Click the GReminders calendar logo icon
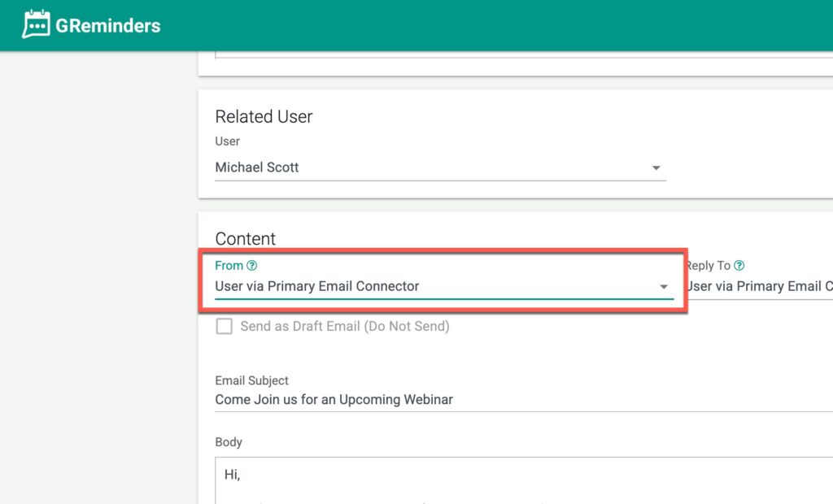The width and height of the screenshot is (833, 504). 37,25
